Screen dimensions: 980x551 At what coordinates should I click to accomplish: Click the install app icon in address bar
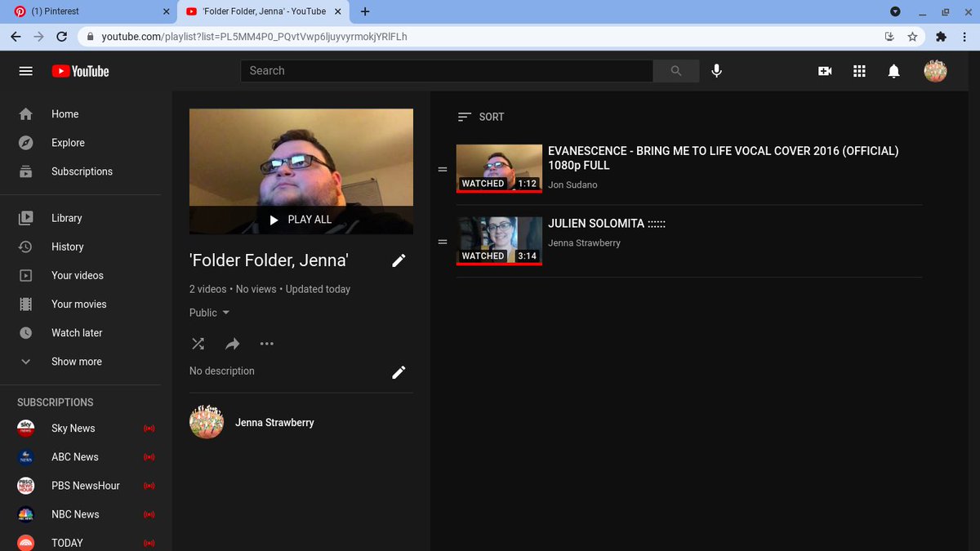coord(889,37)
